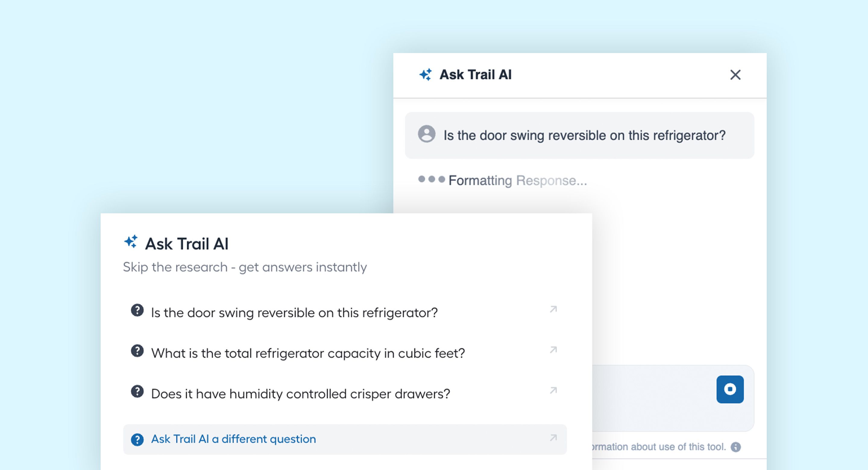Open arrow for humidity crisper drawers question
This screenshot has height=470, width=868.
(553, 390)
